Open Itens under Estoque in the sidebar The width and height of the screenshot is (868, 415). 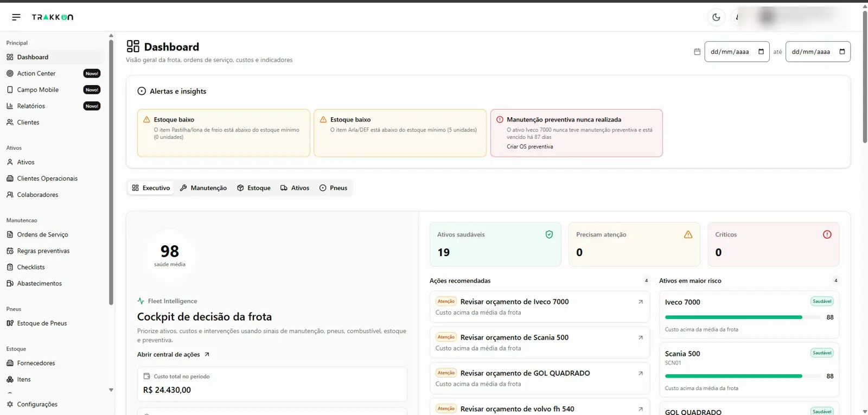(x=53, y=379)
